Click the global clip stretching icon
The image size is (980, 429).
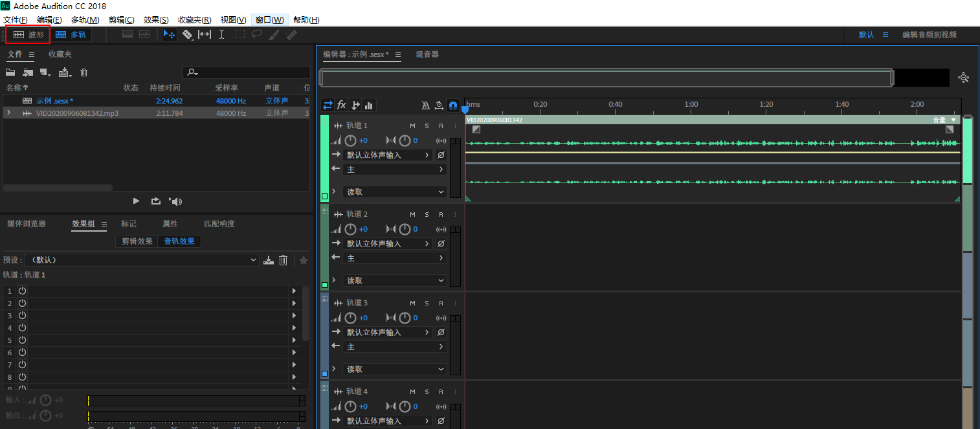pos(439,105)
